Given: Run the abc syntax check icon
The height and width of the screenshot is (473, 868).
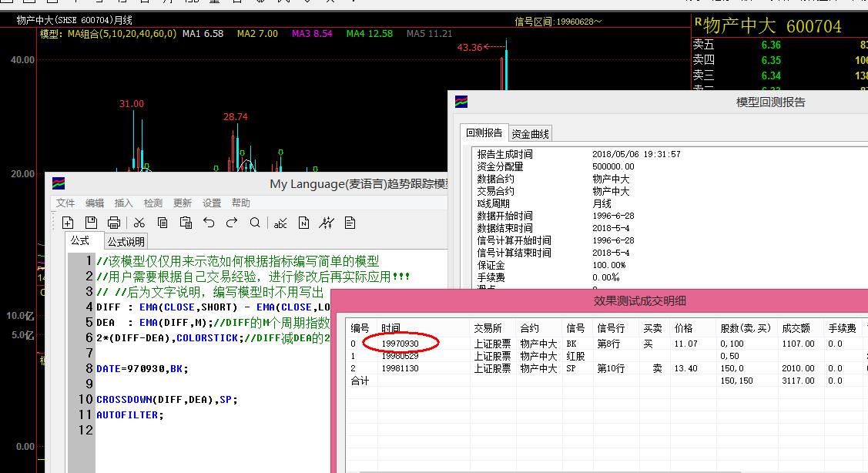Looking at the screenshot, I should 280,223.
